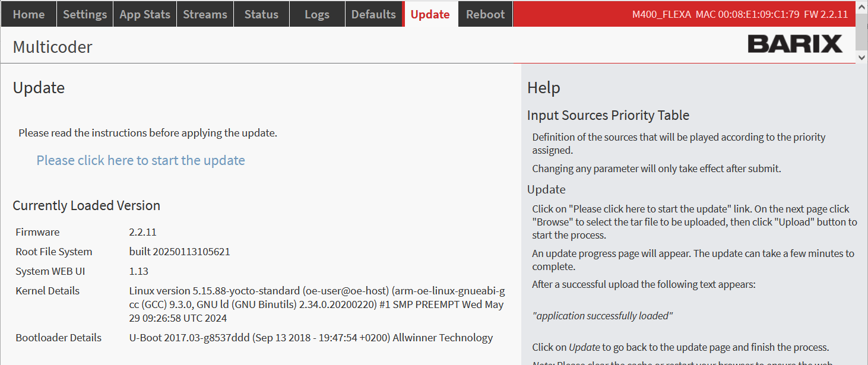Click the Input Sources Priority Table heading
Viewport: 868px width, 365px height.
click(608, 115)
